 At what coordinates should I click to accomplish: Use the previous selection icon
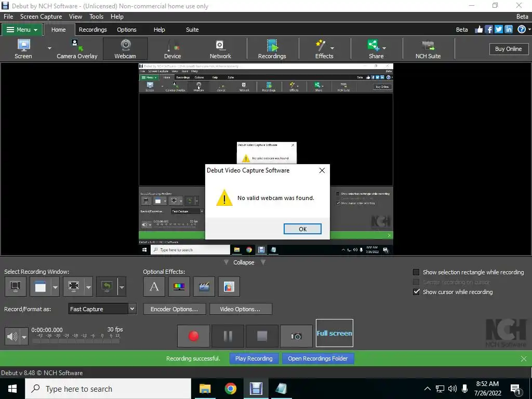coord(107,287)
